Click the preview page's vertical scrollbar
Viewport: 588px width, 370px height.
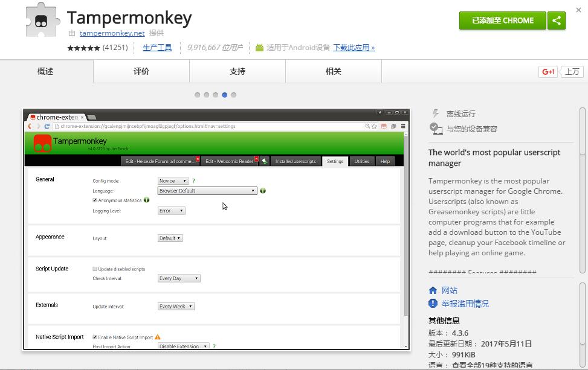(405, 240)
